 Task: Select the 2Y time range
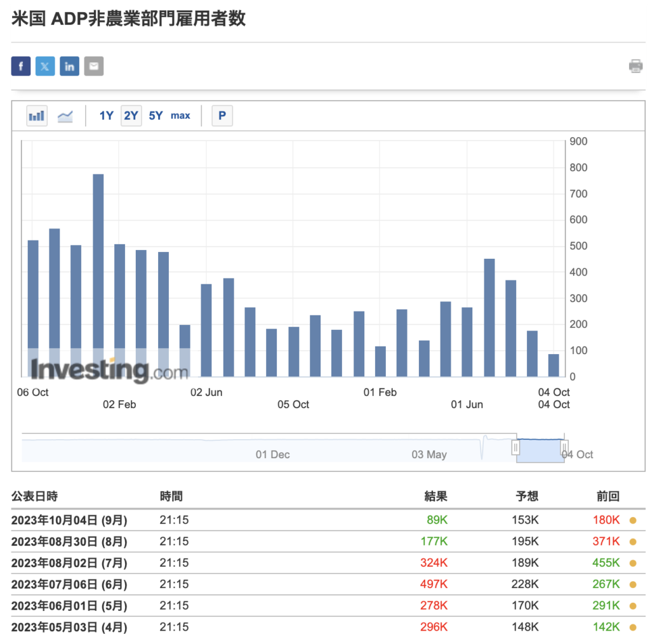[x=131, y=115]
